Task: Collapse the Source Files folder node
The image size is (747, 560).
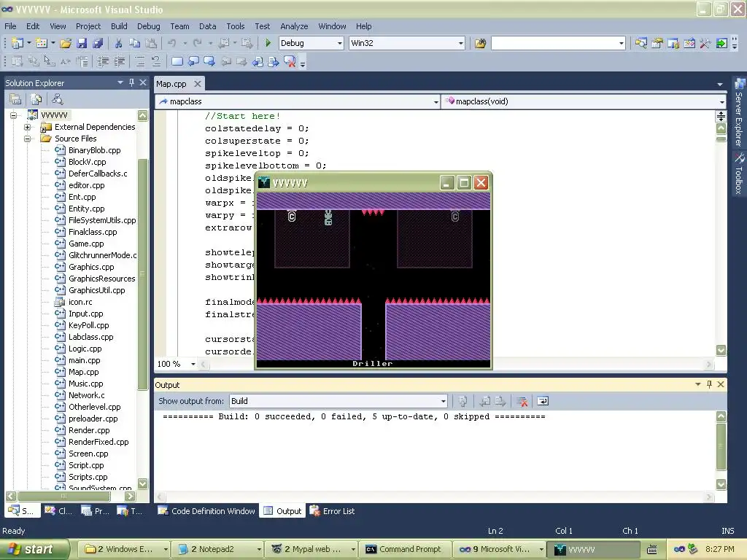Action: [x=27, y=139]
